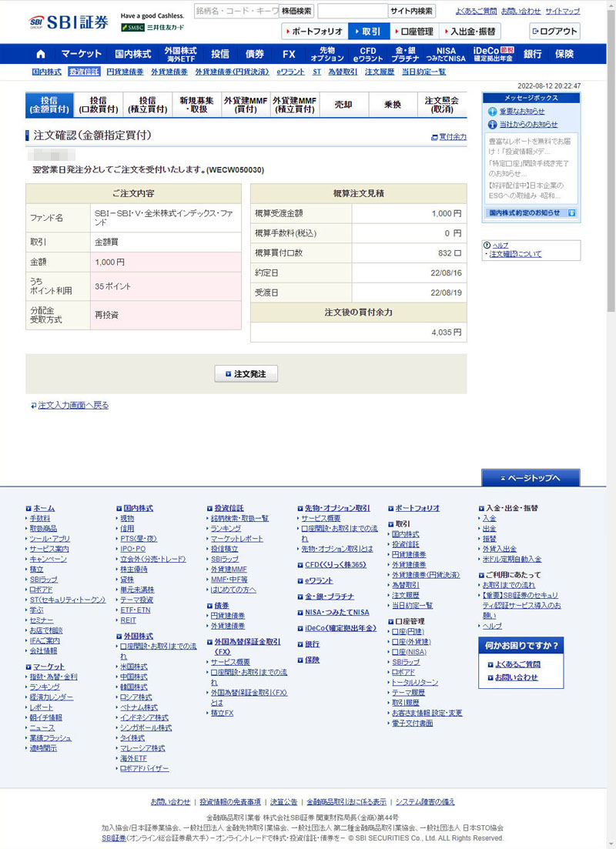Image resolution: width=616 pixels, height=849 pixels.
Task: Click the stock name search field
Action: (x=235, y=12)
